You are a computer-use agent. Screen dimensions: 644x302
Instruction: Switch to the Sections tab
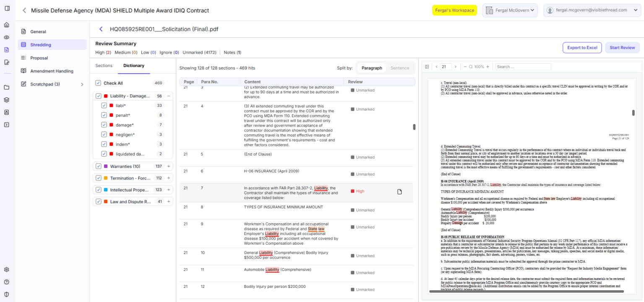104,66
